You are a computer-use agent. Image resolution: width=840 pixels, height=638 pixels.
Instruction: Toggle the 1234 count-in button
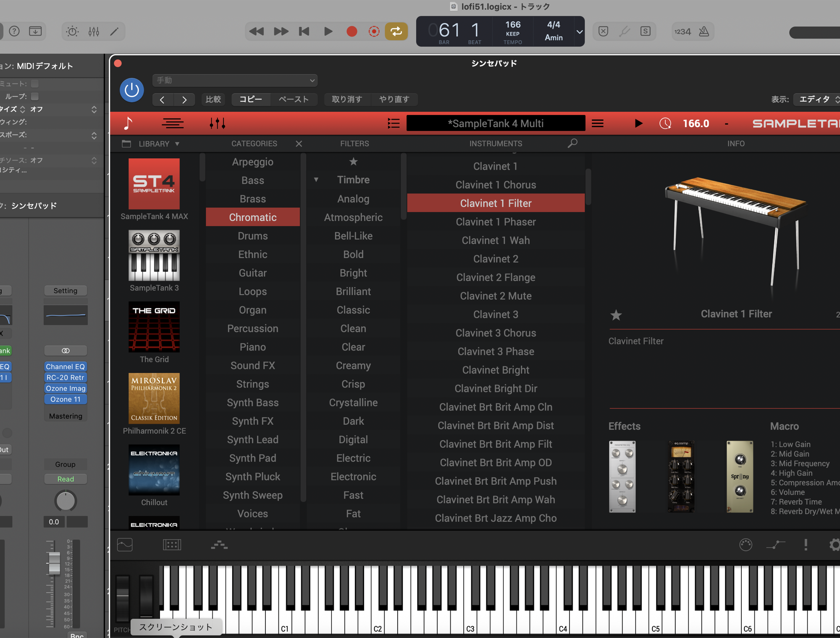pos(682,31)
